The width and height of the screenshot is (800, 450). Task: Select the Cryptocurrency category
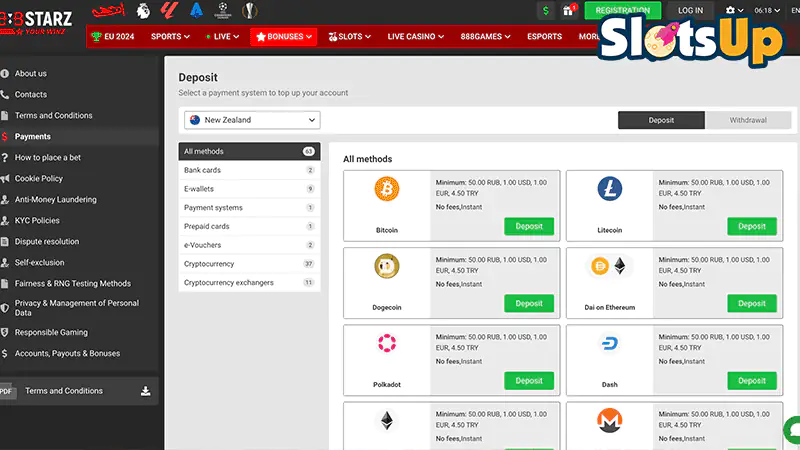[x=249, y=264]
